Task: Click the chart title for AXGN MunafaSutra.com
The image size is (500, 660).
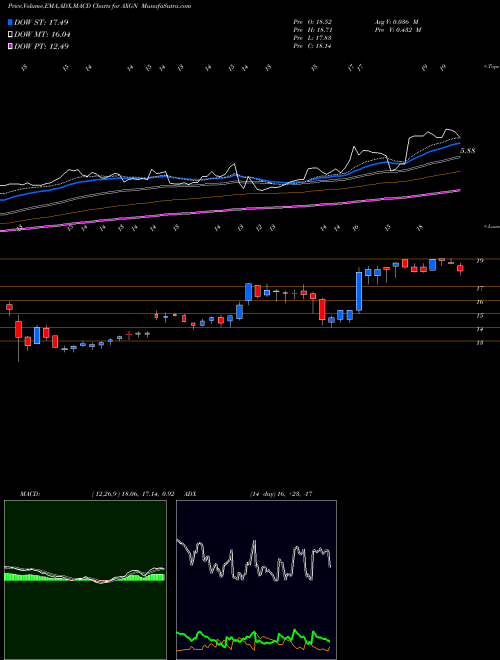Action: [99, 6]
